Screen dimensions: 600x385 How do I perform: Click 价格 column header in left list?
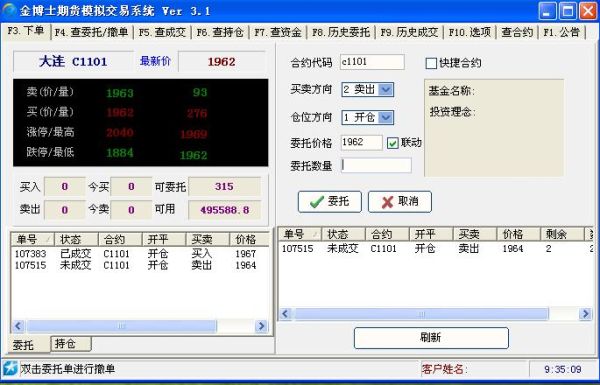click(249, 240)
